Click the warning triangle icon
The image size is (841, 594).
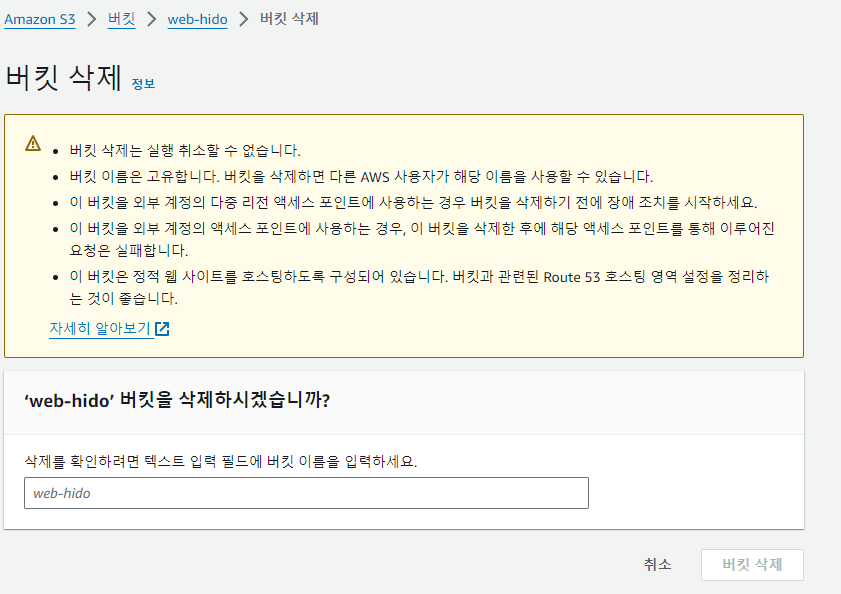pos(33,144)
